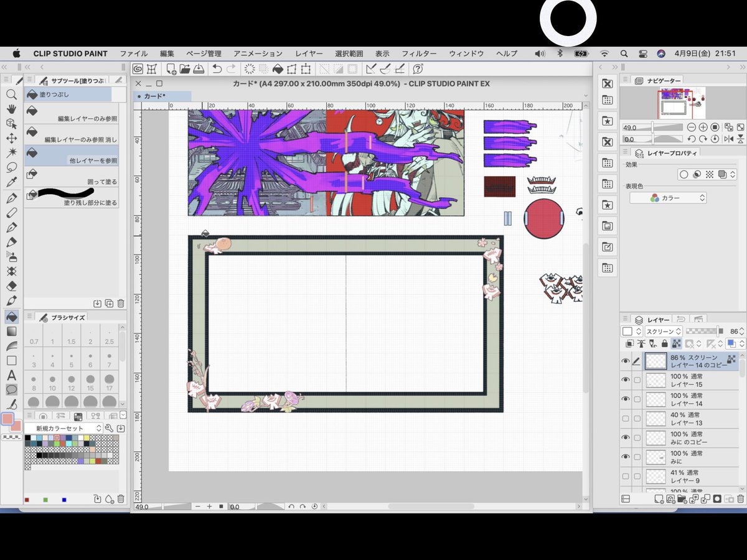Flip the canvas horizontally in Navigator

pyautogui.click(x=728, y=139)
